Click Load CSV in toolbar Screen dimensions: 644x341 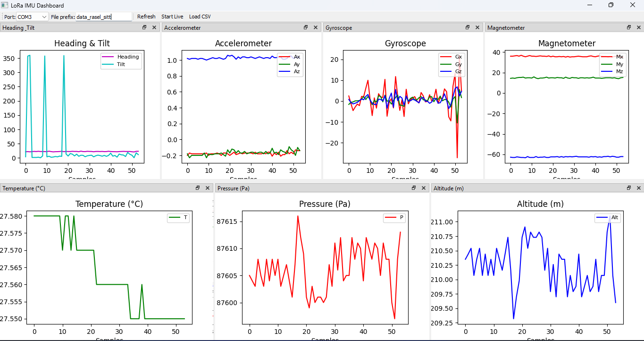point(200,17)
